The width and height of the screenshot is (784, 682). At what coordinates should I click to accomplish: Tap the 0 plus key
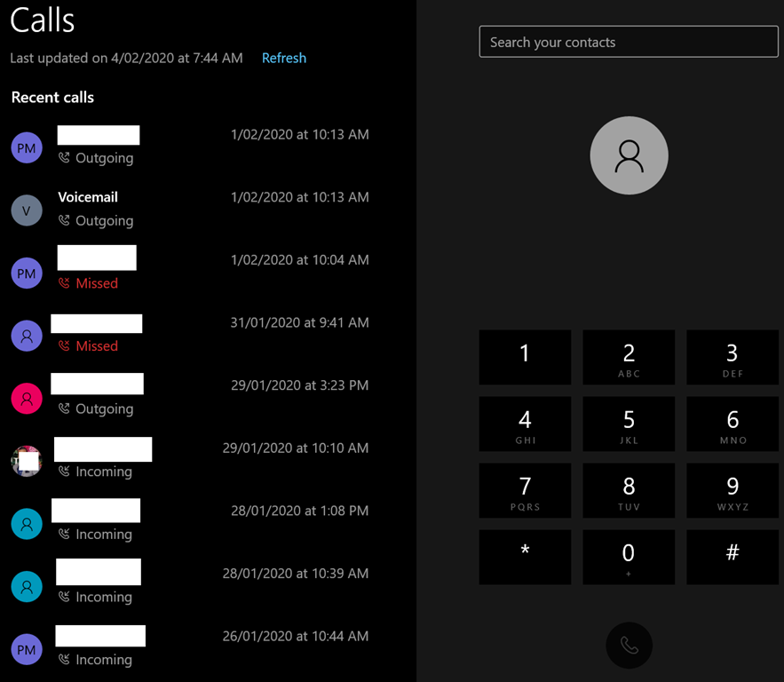629,558
